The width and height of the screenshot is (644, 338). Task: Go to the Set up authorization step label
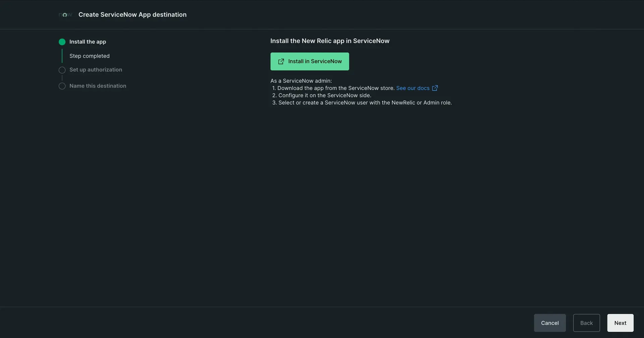tap(96, 70)
